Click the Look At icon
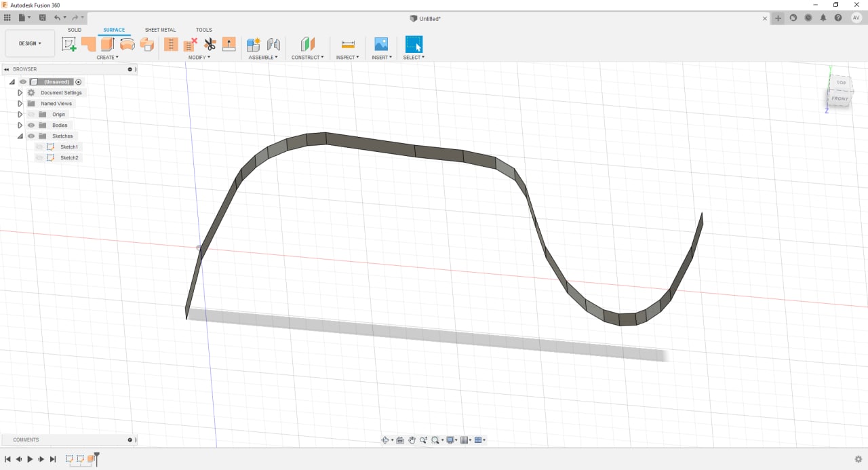Image resolution: width=868 pixels, height=470 pixels. [400, 440]
